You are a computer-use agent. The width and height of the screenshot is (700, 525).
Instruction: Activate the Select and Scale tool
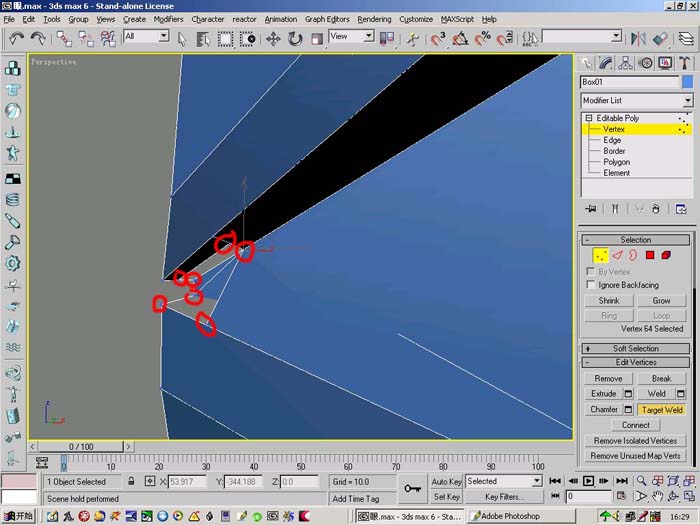pyautogui.click(x=317, y=39)
